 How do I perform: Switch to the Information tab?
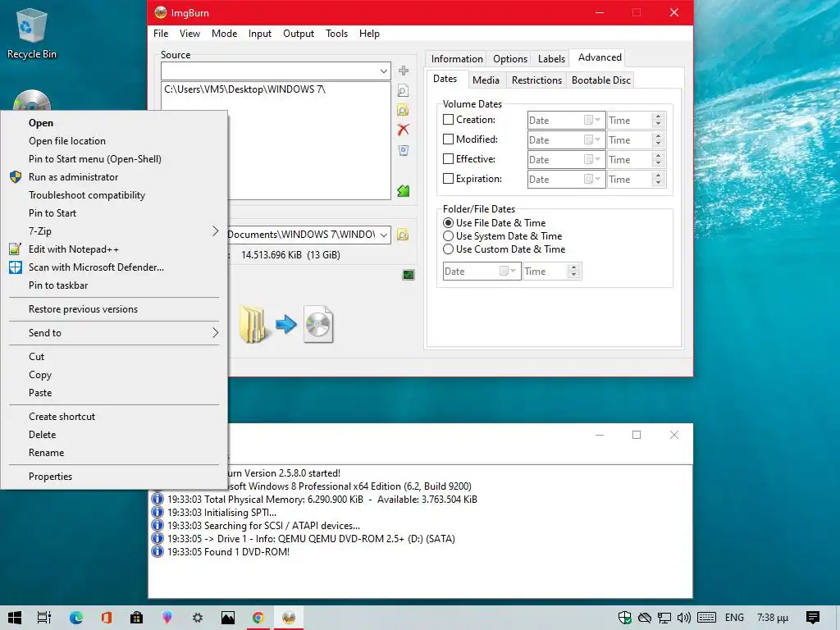coord(457,59)
